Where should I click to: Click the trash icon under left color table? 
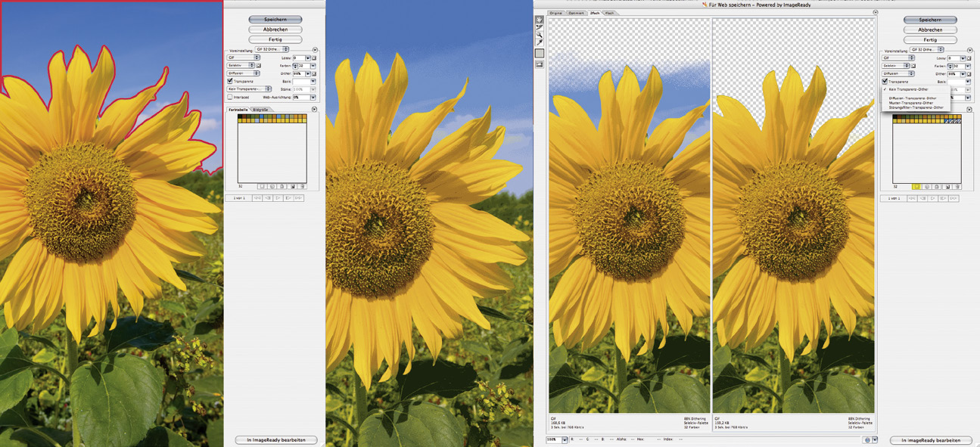(x=302, y=186)
